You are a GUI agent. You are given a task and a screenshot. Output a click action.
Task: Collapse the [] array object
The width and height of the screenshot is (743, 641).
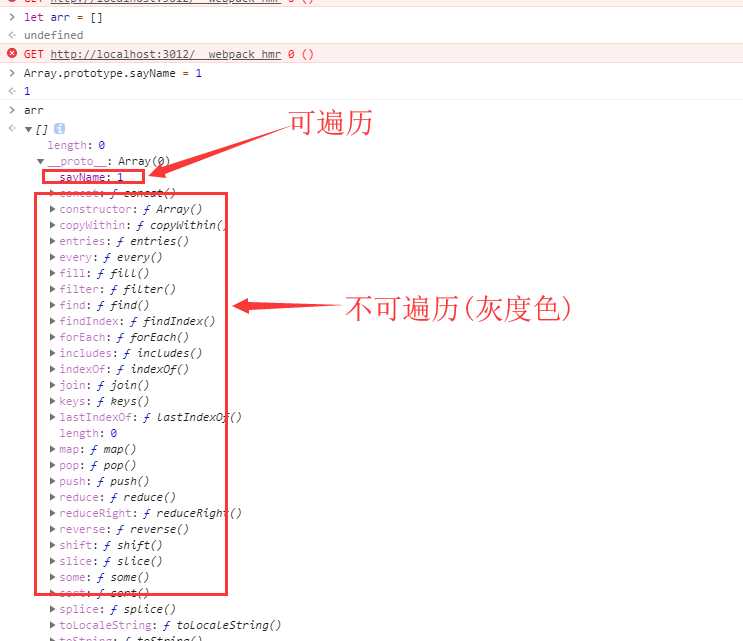pos(28,129)
